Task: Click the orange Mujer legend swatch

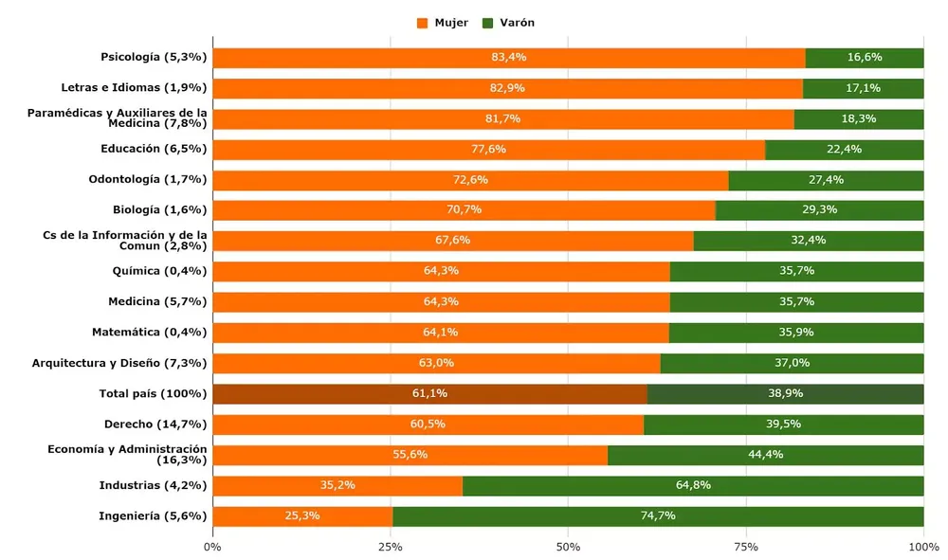Action: [x=422, y=23]
